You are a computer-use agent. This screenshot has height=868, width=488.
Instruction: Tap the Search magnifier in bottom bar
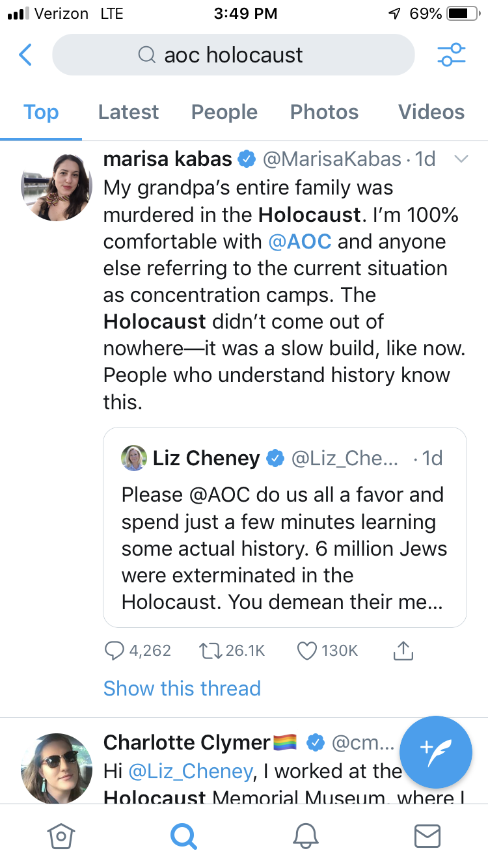(x=183, y=836)
